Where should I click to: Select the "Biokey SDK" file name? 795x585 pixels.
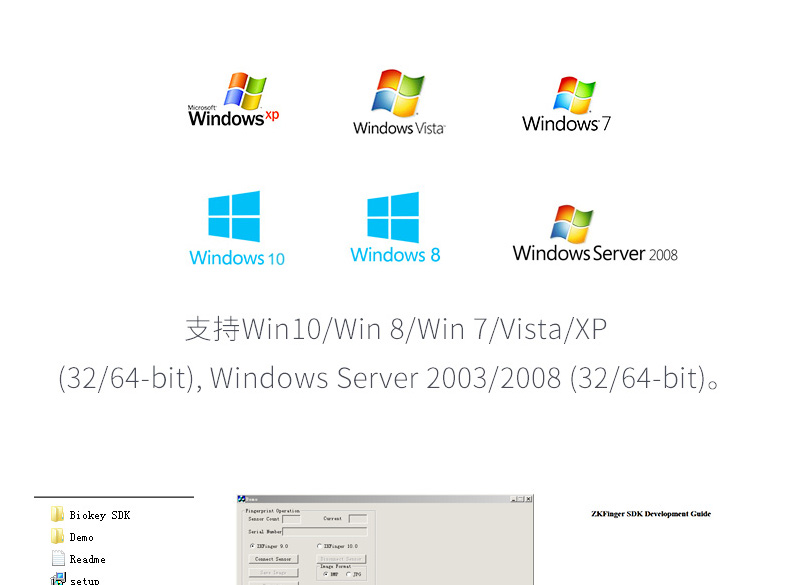click(x=100, y=515)
